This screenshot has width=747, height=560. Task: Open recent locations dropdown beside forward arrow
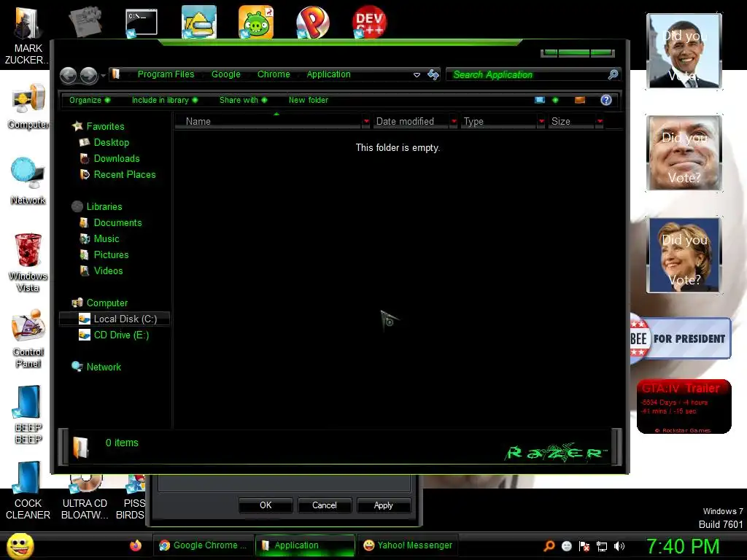click(103, 75)
